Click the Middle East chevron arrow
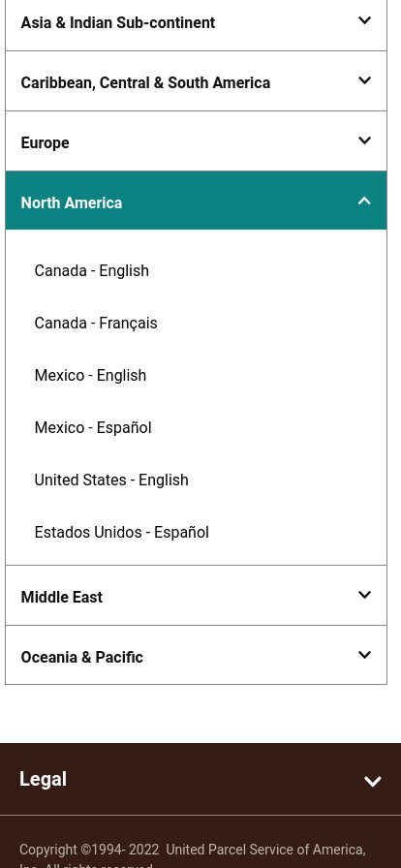The height and width of the screenshot is (868, 401). tap(364, 595)
